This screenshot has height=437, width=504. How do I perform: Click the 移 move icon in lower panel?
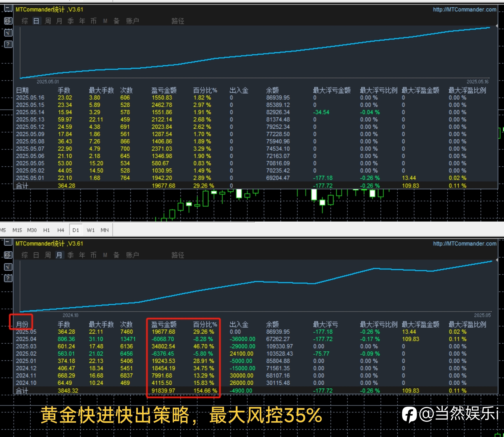coord(8,255)
